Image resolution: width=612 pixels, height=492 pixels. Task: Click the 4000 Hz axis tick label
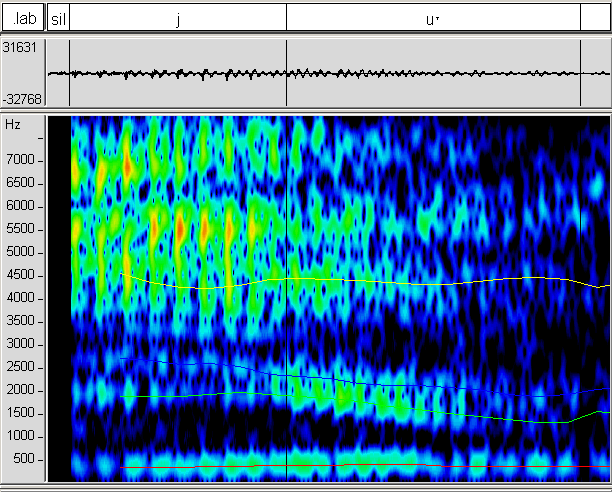tap(20, 298)
